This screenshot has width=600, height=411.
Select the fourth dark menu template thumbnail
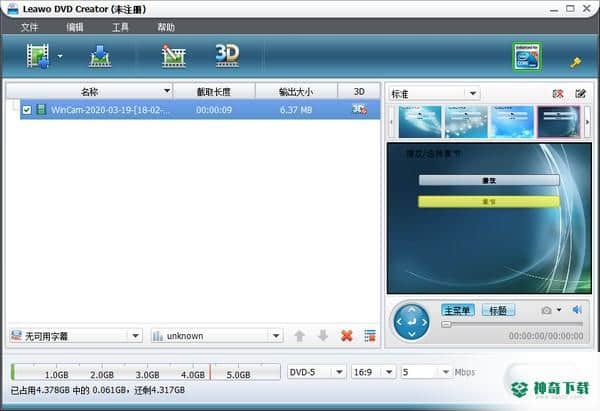pyautogui.click(x=559, y=122)
